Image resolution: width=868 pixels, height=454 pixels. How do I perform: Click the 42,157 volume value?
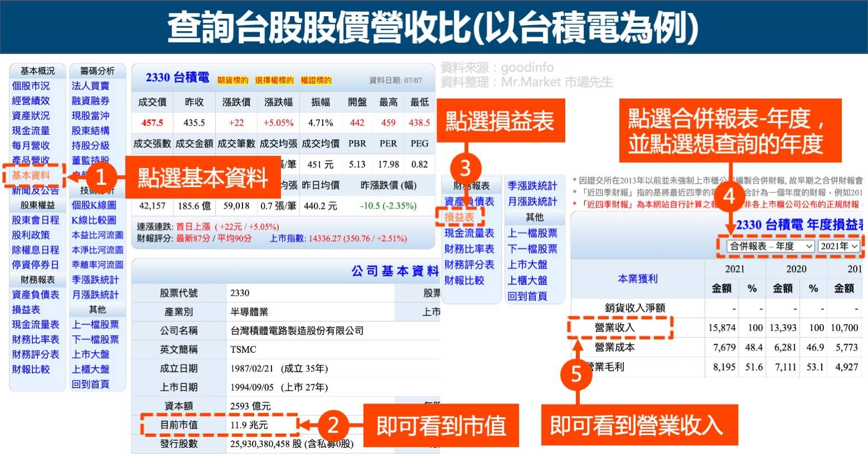pyautogui.click(x=152, y=206)
